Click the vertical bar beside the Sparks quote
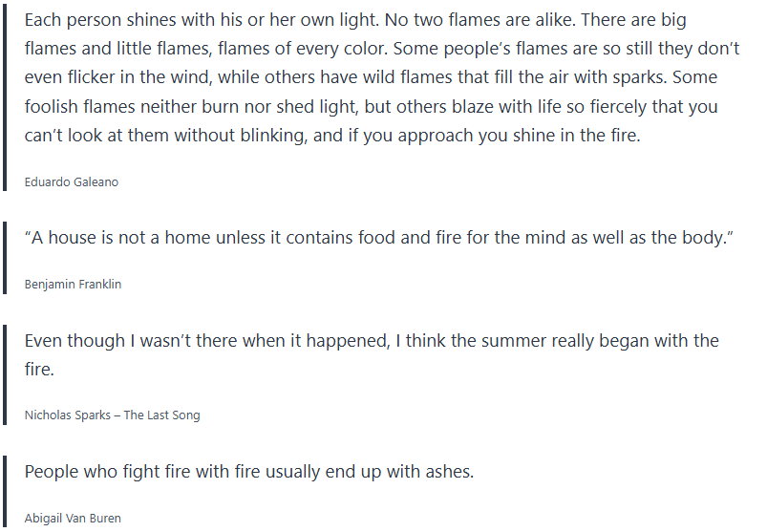This screenshot has width=767, height=532. pos(6,374)
